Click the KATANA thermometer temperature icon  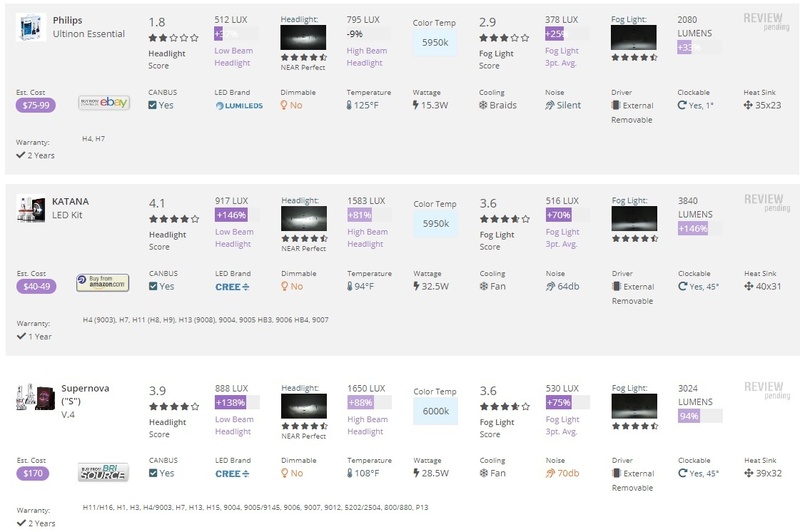point(349,286)
